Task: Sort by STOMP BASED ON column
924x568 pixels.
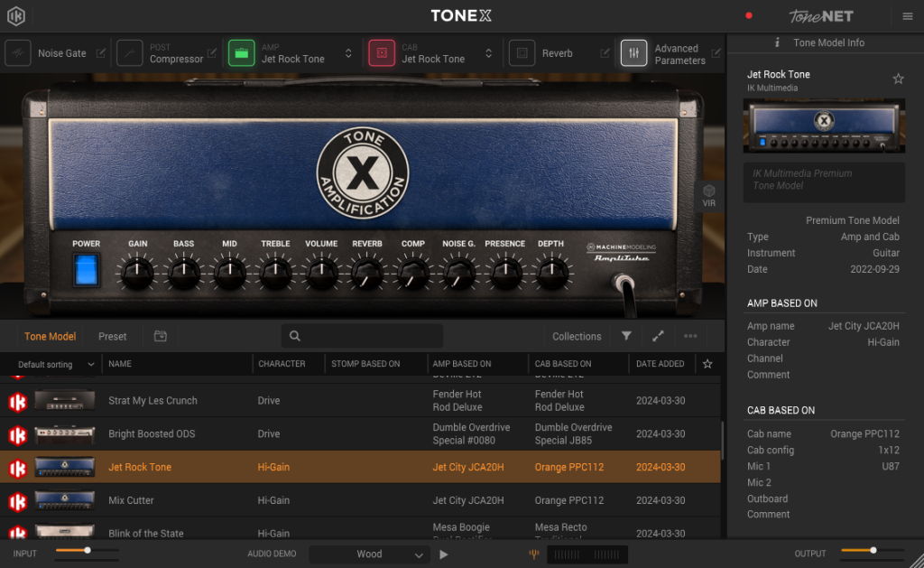Action: coord(365,364)
